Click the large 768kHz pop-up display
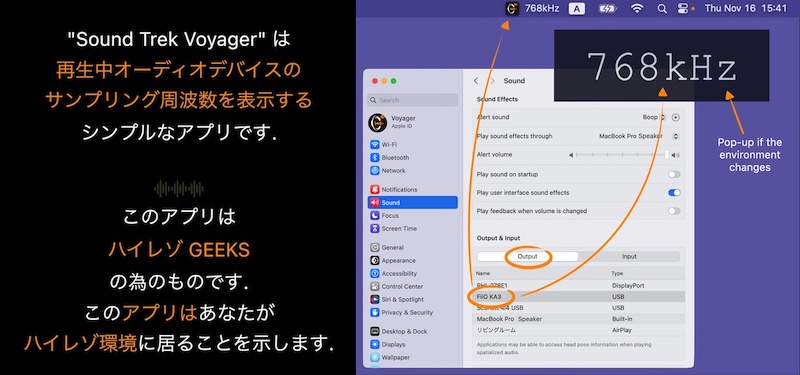The height and width of the screenshot is (375, 800). pyautogui.click(x=662, y=65)
